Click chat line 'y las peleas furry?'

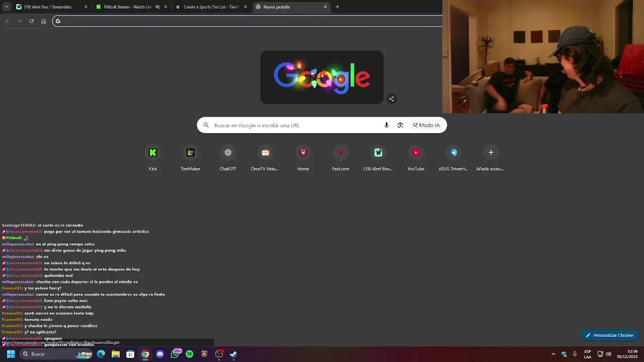click(43, 288)
